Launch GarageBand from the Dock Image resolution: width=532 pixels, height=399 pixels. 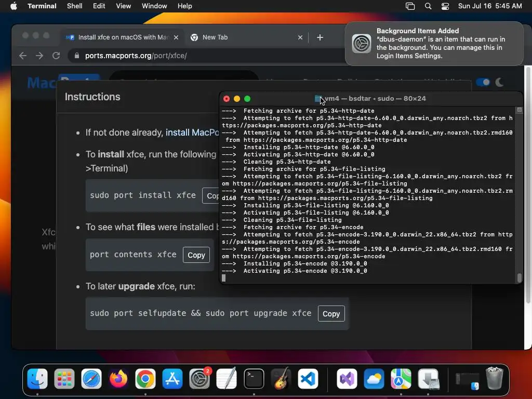[x=281, y=379]
